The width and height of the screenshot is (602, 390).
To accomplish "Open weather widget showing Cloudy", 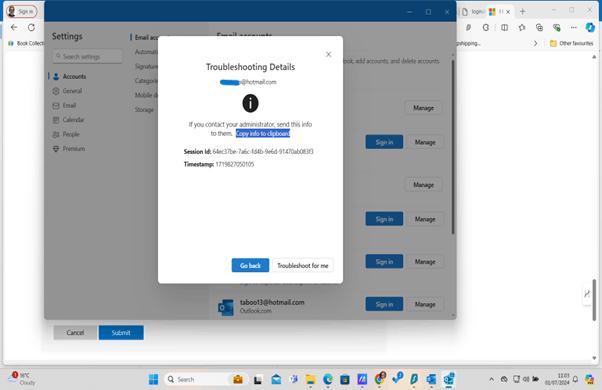I will coord(22,379).
